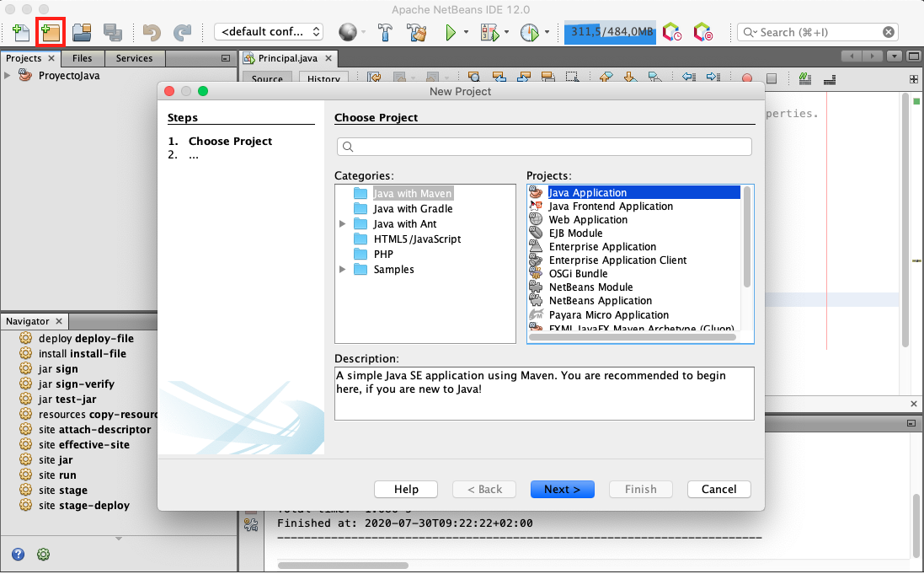The width and height of the screenshot is (924, 574).
Task: Open the Run Project dropdown arrow
Action: coord(466,32)
